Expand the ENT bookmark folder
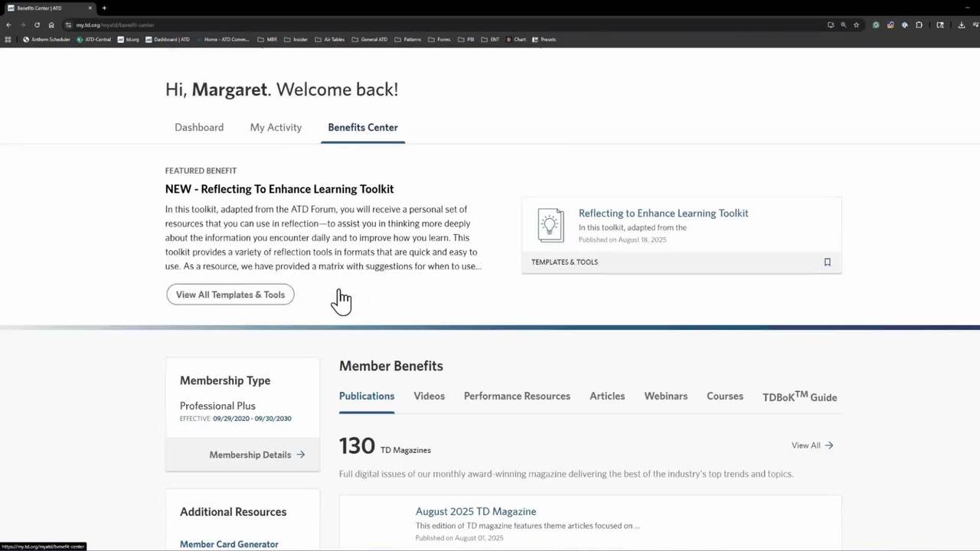Image resolution: width=980 pixels, height=551 pixels. click(491, 39)
